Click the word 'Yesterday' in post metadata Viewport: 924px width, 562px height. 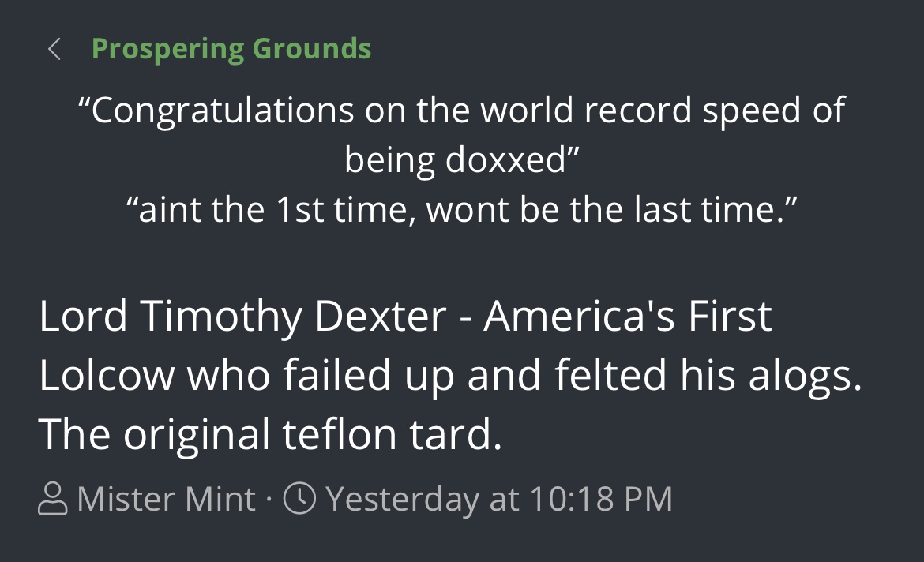pyautogui.click(x=403, y=500)
